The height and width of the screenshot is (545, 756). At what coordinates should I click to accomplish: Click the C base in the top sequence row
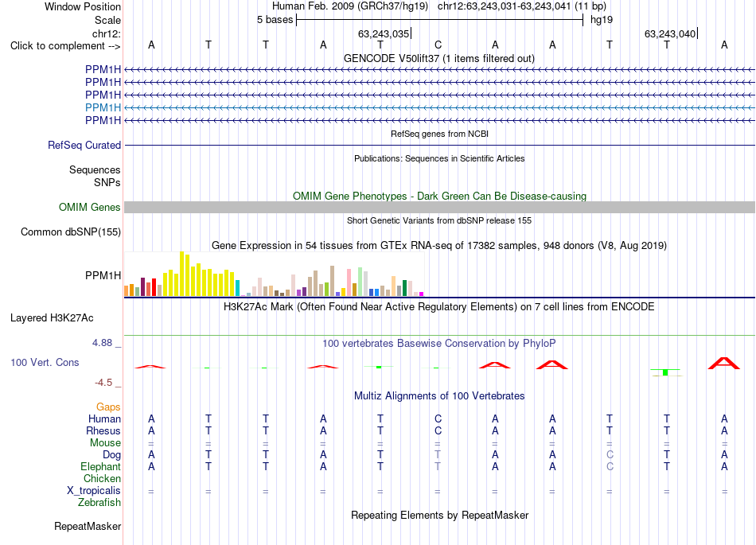[x=438, y=45]
